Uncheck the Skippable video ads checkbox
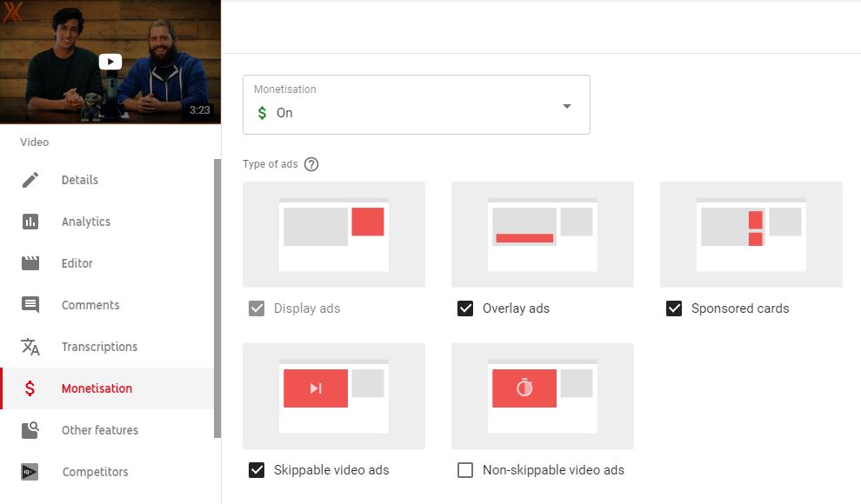Image resolution: width=861 pixels, height=504 pixels. [x=257, y=470]
